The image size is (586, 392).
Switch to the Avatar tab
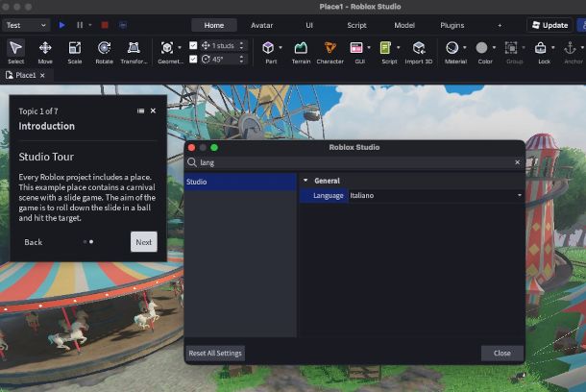(261, 25)
